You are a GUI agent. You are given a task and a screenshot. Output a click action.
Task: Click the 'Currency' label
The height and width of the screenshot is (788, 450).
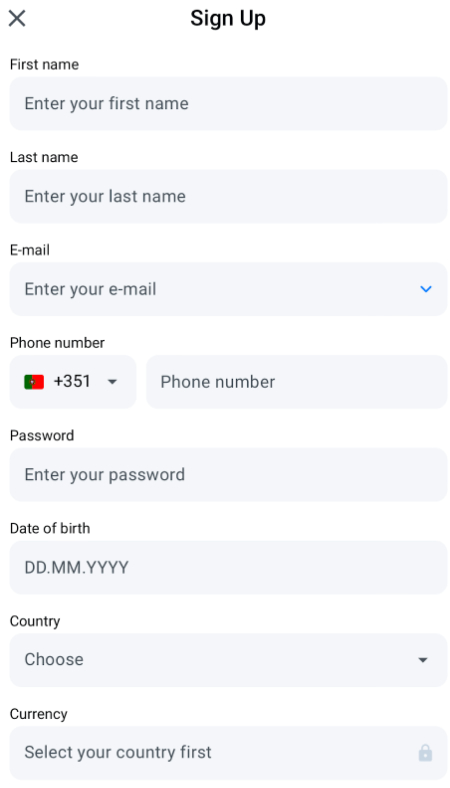tap(38, 714)
